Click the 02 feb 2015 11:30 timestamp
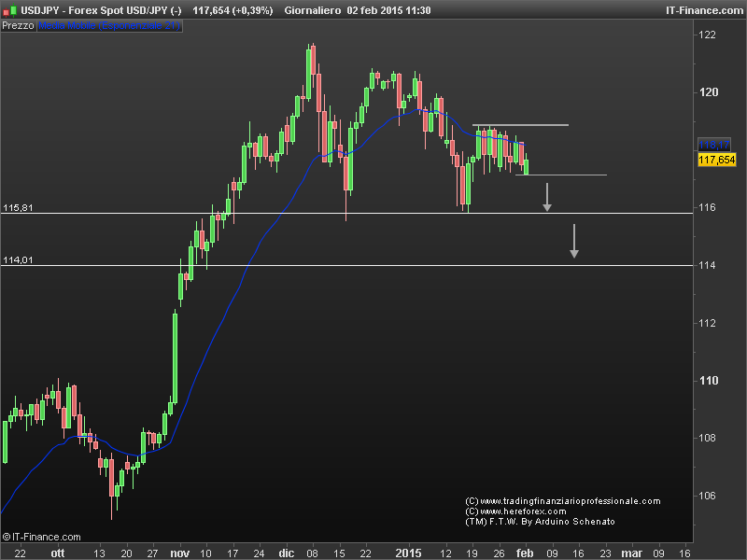 pyautogui.click(x=388, y=10)
